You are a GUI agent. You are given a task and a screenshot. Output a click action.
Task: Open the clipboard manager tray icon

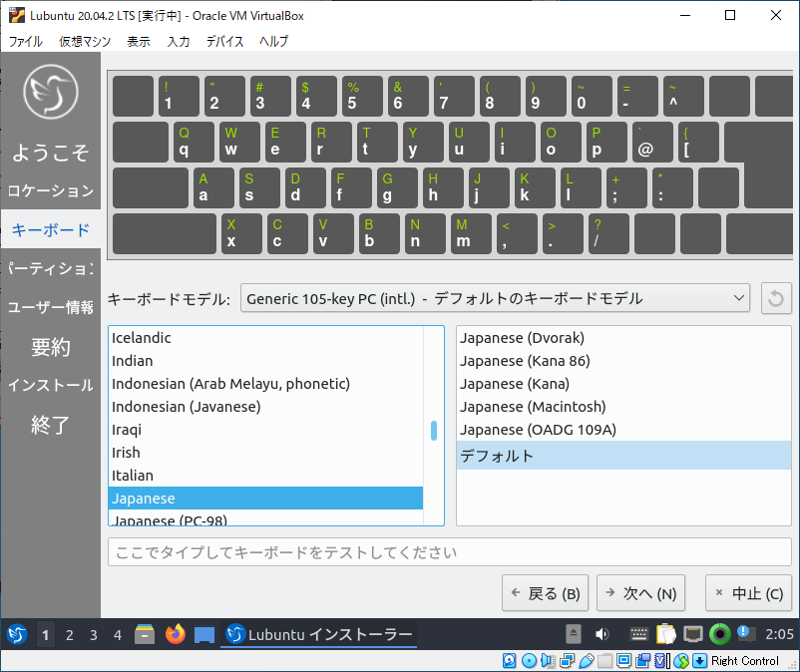(x=665, y=634)
